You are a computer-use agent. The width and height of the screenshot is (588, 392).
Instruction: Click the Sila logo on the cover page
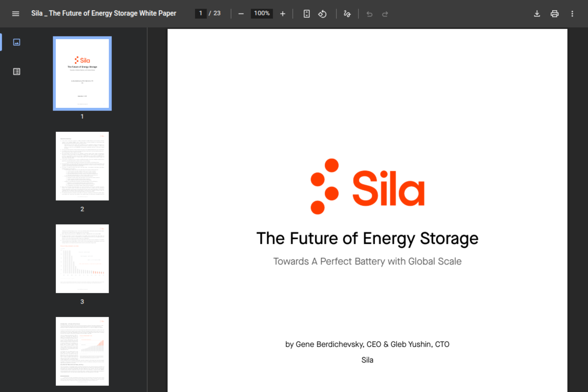pyautogui.click(x=367, y=186)
